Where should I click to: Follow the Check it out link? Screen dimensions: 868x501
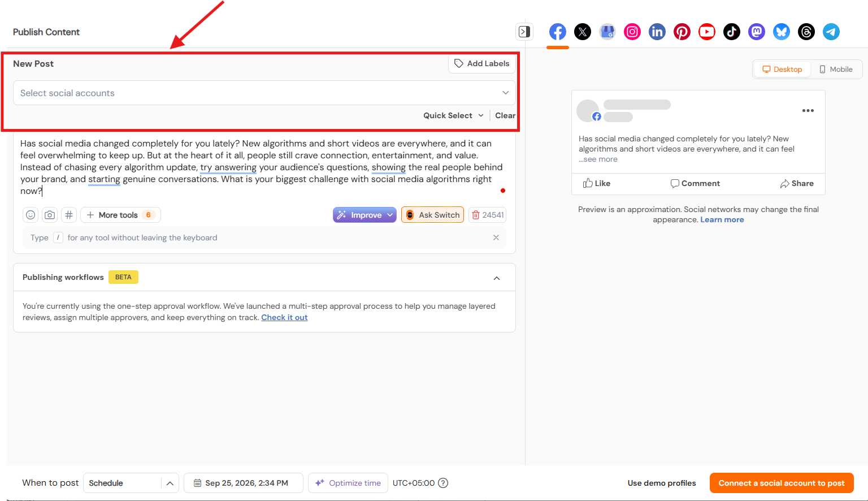coord(284,318)
